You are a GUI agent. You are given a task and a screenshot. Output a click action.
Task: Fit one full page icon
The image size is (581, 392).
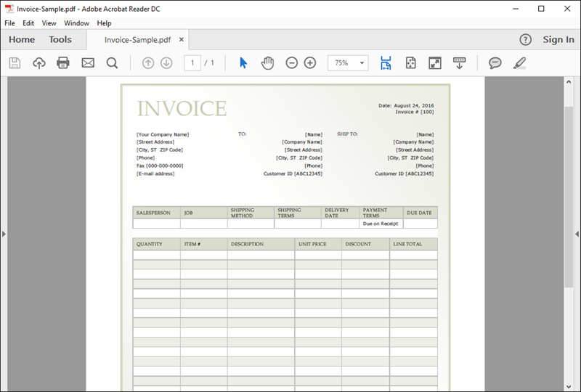[x=411, y=63]
